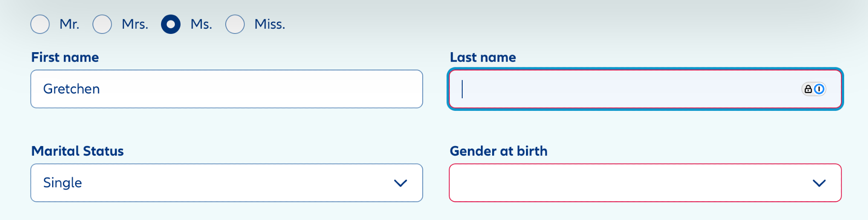Screen dimensions: 868x220
Task: Click the "Miss." text label
Action: [x=270, y=24]
